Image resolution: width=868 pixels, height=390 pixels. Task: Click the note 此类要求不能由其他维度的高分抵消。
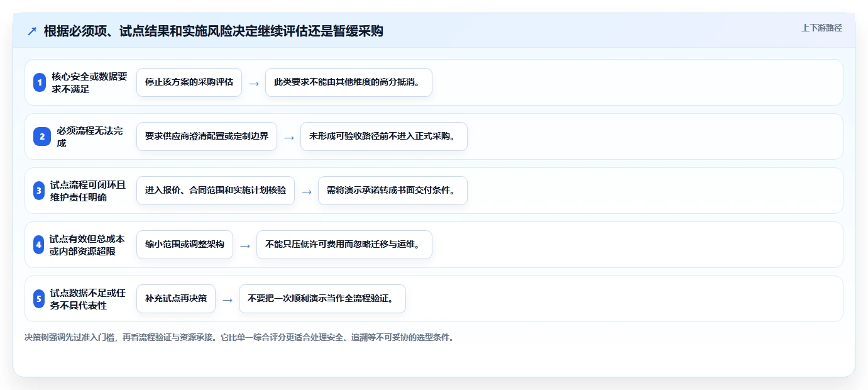[349, 82]
